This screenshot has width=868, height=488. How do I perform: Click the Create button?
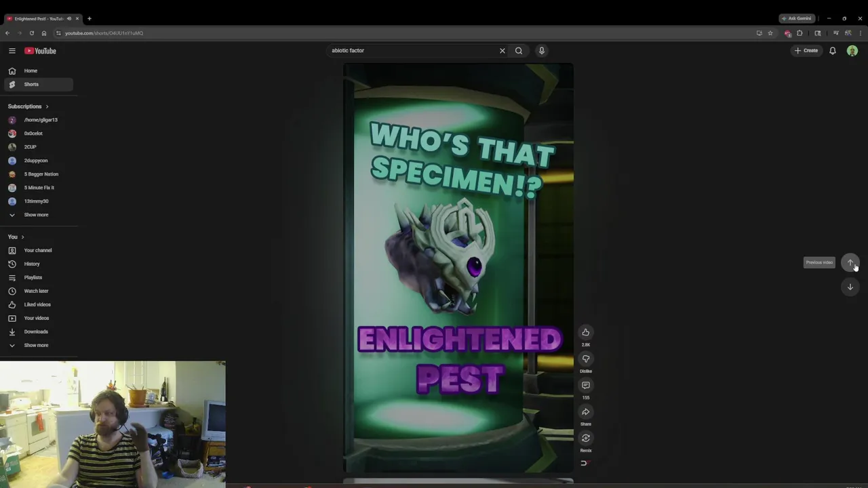(807, 51)
